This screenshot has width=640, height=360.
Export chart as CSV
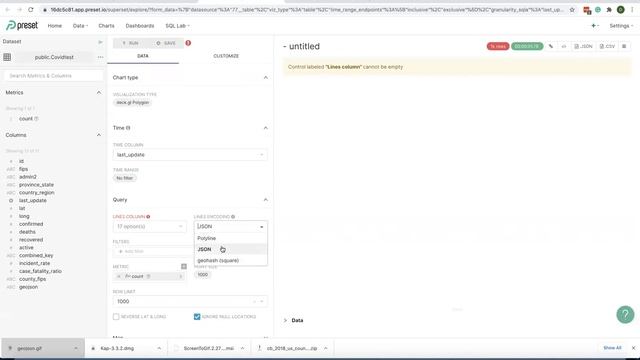coord(607,47)
